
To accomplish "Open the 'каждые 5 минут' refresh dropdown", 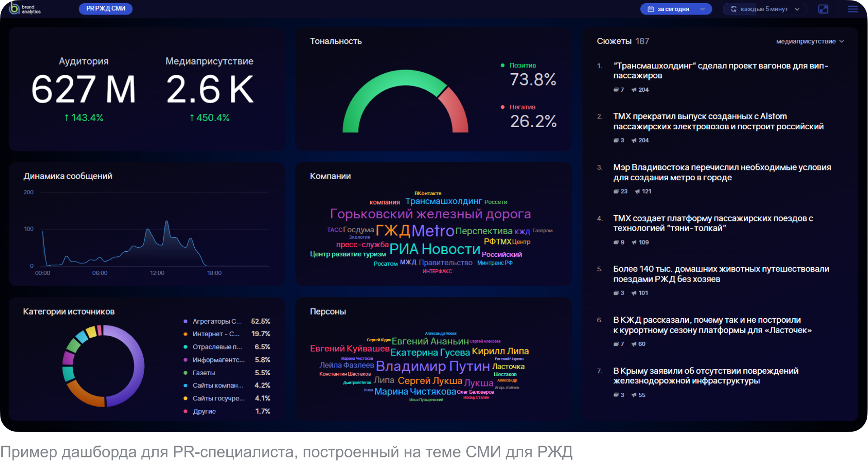I will point(765,9).
